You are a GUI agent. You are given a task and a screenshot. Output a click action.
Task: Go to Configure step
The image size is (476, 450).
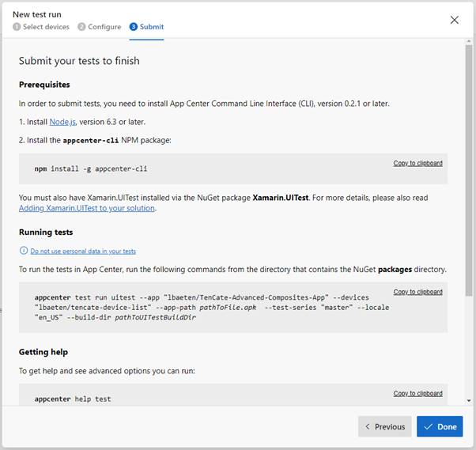(x=100, y=27)
